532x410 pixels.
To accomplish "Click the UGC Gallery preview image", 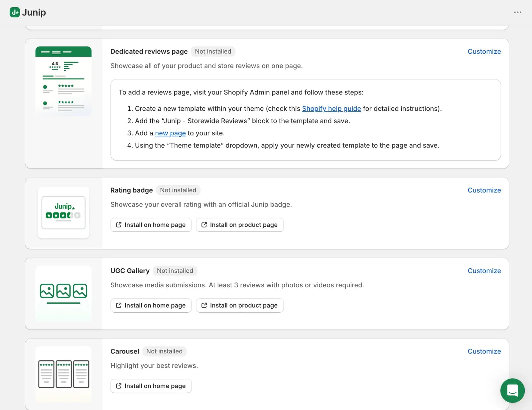I will point(64,293).
